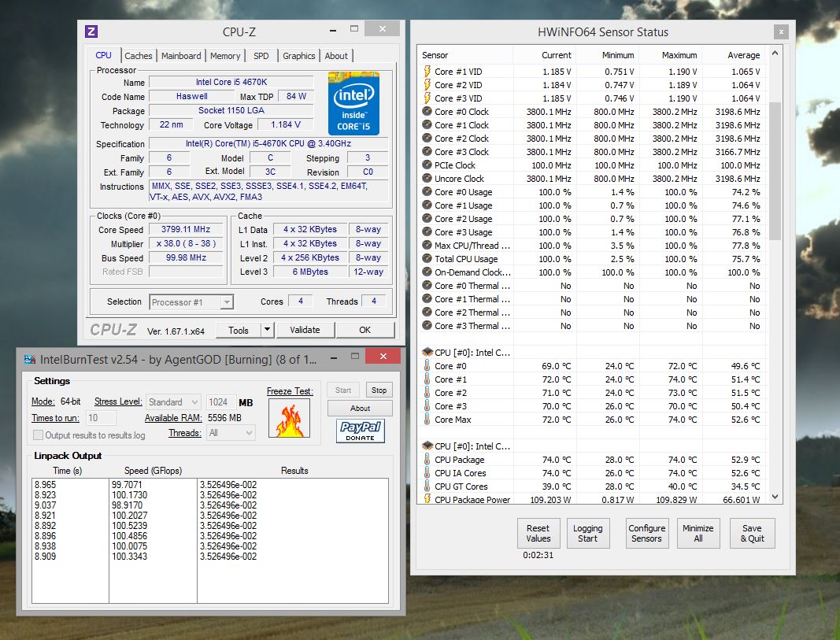Select the Core #0 Clock gauge icon

pos(427,112)
